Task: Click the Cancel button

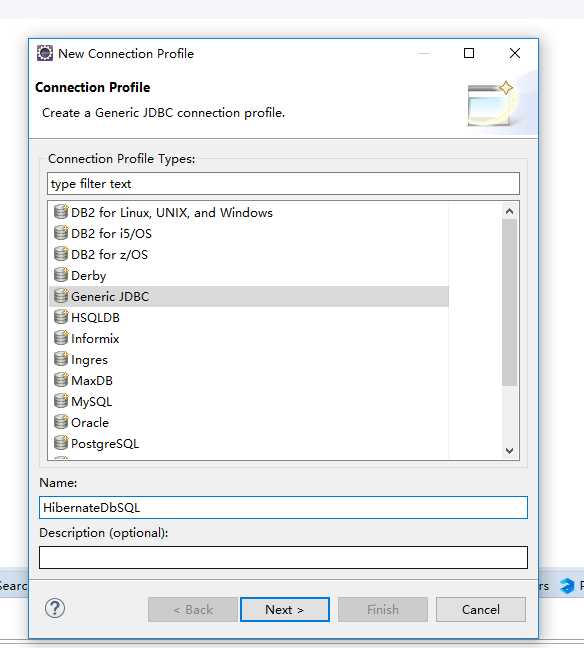Action: (x=481, y=610)
